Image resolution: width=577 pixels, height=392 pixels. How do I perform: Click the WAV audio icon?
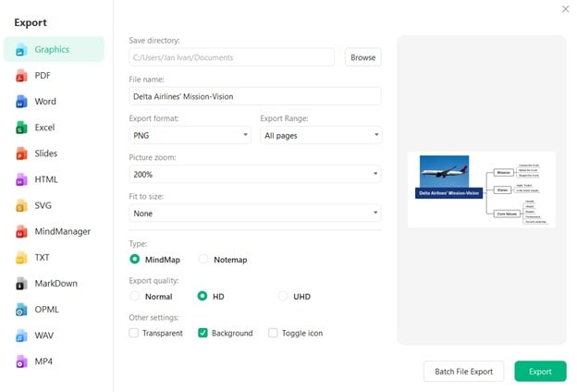click(21, 336)
